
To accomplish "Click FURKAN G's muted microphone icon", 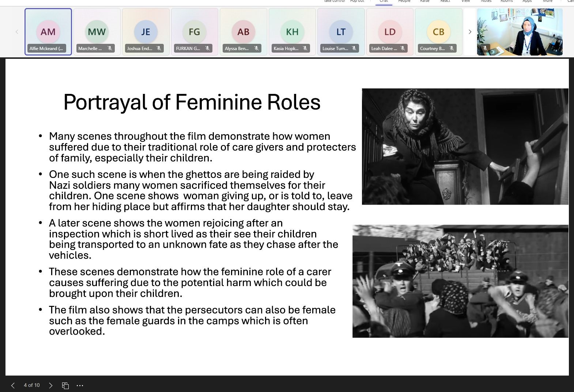I will pyautogui.click(x=207, y=48).
